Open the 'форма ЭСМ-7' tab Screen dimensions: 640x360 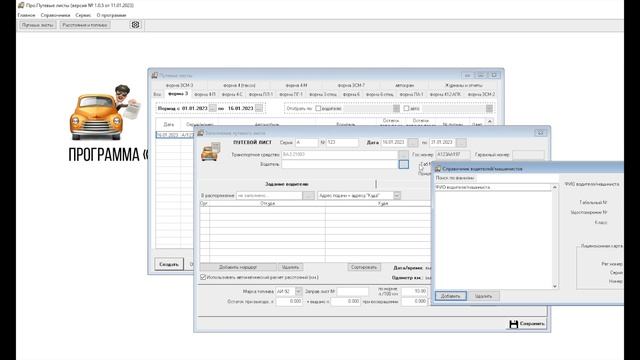(351, 85)
